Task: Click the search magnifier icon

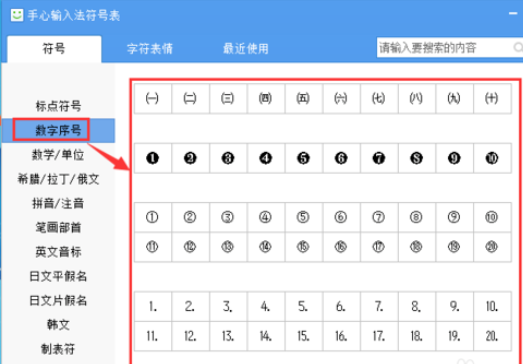Action: [x=518, y=47]
